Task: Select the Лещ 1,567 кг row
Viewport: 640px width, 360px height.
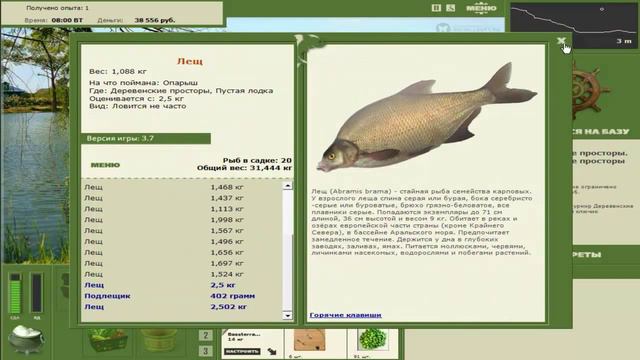Action: pyautogui.click(x=182, y=230)
